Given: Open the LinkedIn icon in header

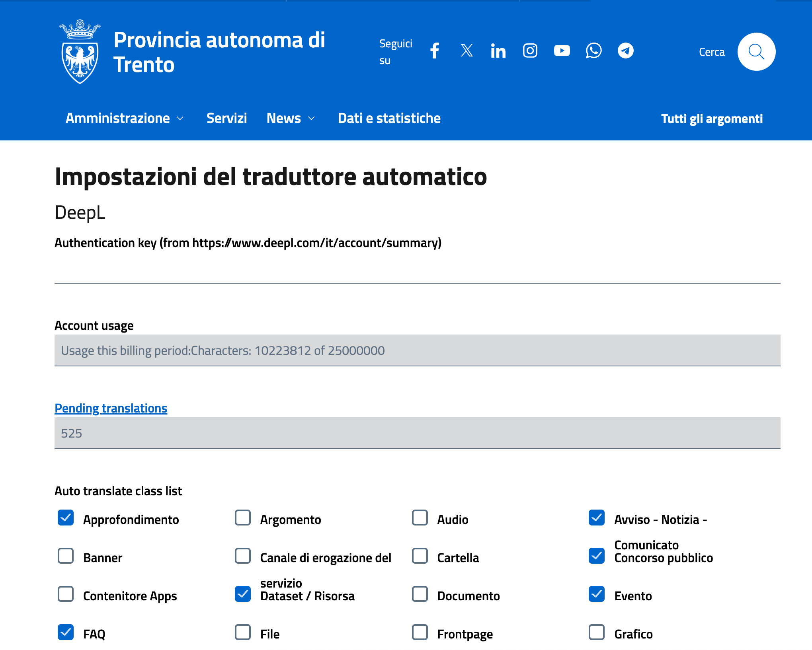Looking at the screenshot, I should coord(498,51).
